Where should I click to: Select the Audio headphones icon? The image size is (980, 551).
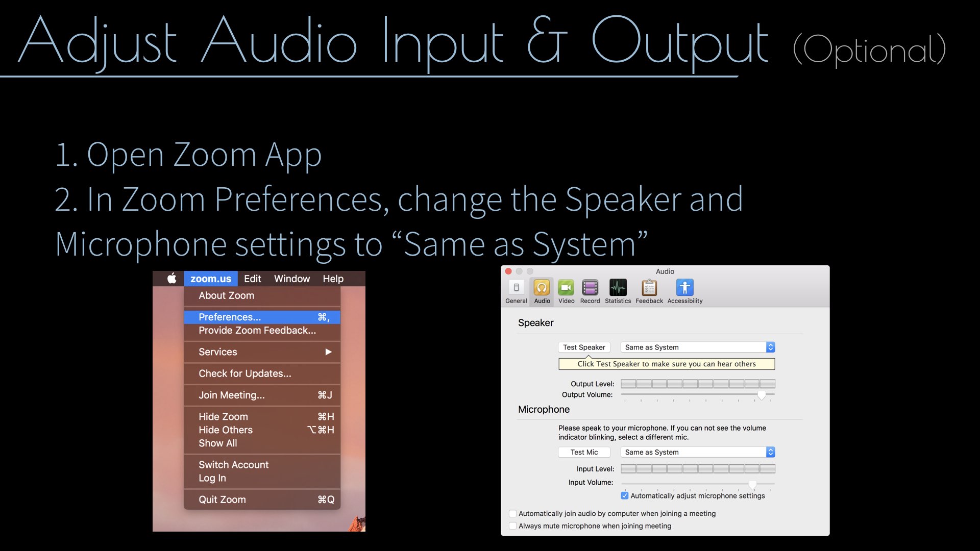(x=542, y=288)
